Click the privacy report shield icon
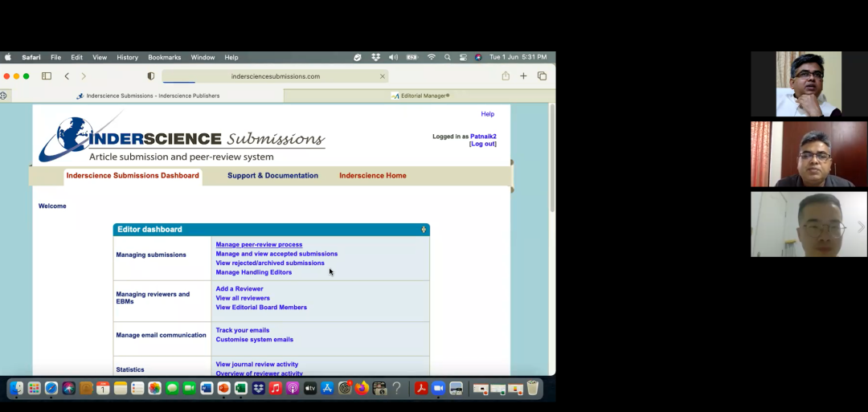Image resolution: width=868 pixels, height=412 pixels. click(150, 76)
